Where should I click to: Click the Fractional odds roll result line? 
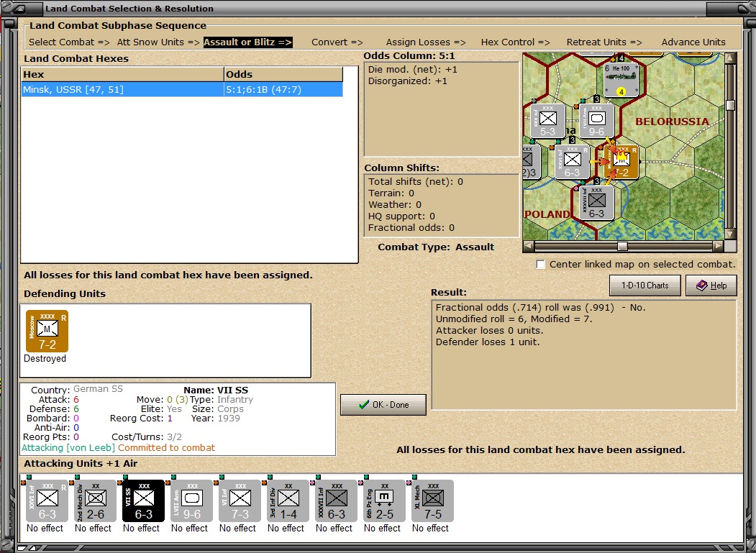[x=540, y=308]
